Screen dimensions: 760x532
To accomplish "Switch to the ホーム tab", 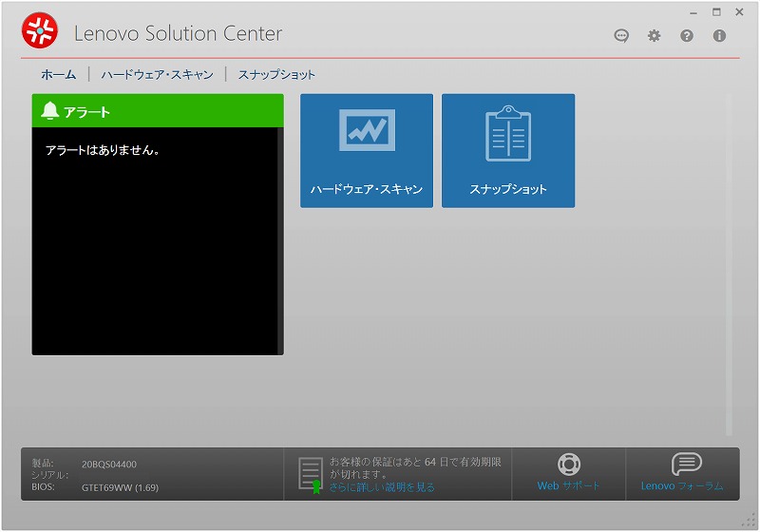I will click(59, 75).
